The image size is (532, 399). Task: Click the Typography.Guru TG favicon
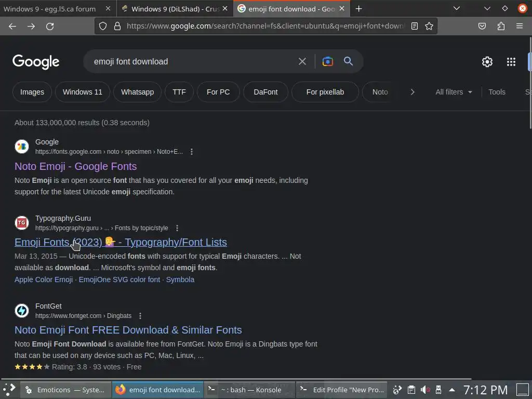22,223
